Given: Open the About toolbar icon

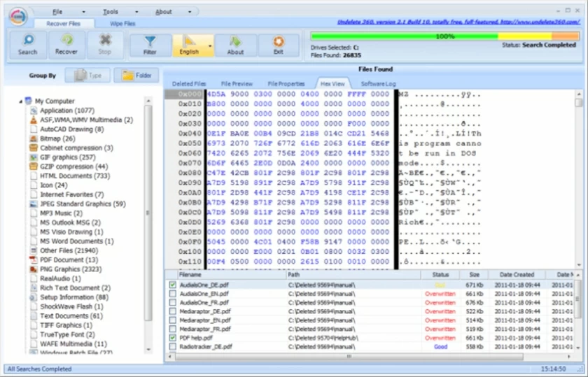Looking at the screenshot, I should [x=235, y=45].
